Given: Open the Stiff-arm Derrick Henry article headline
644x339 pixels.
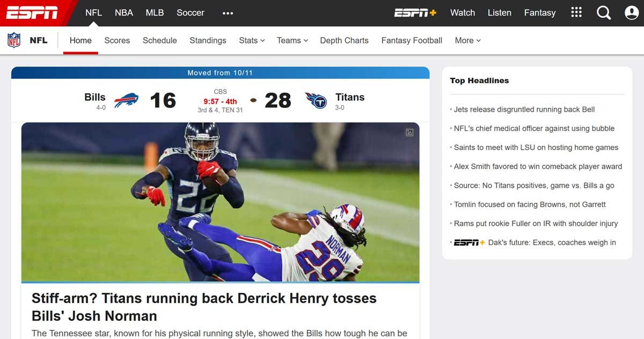Looking at the screenshot, I should click(x=204, y=307).
